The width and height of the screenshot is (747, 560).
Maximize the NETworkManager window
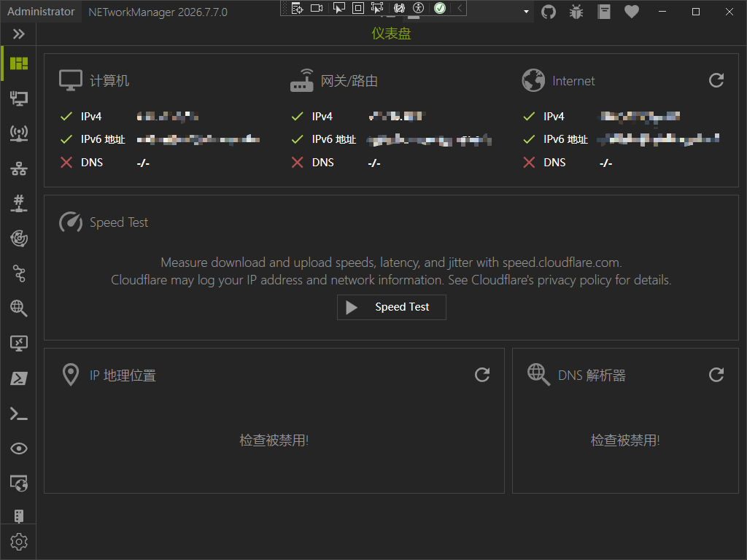tap(695, 12)
